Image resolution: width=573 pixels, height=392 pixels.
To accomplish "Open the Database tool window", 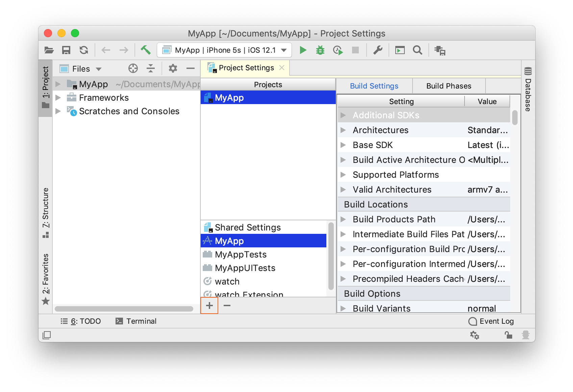I will [x=528, y=89].
